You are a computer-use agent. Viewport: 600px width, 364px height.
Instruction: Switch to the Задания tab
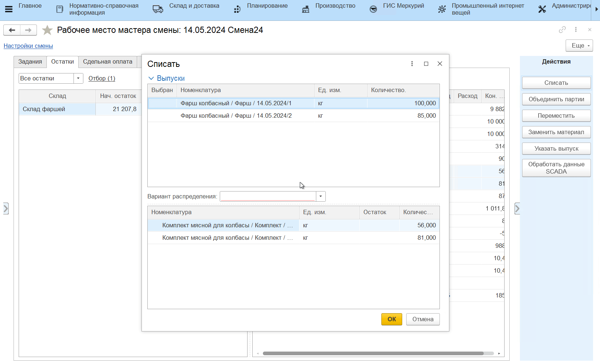click(30, 62)
